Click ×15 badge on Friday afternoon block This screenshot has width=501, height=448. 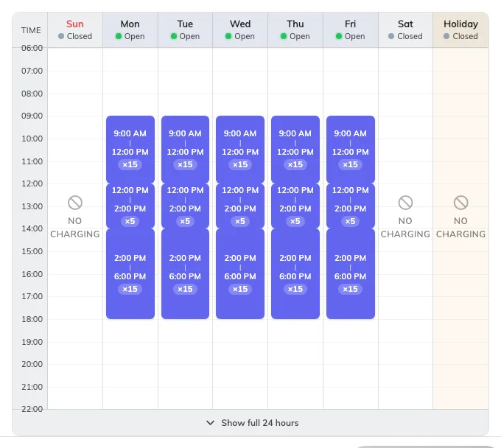pos(351,289)
